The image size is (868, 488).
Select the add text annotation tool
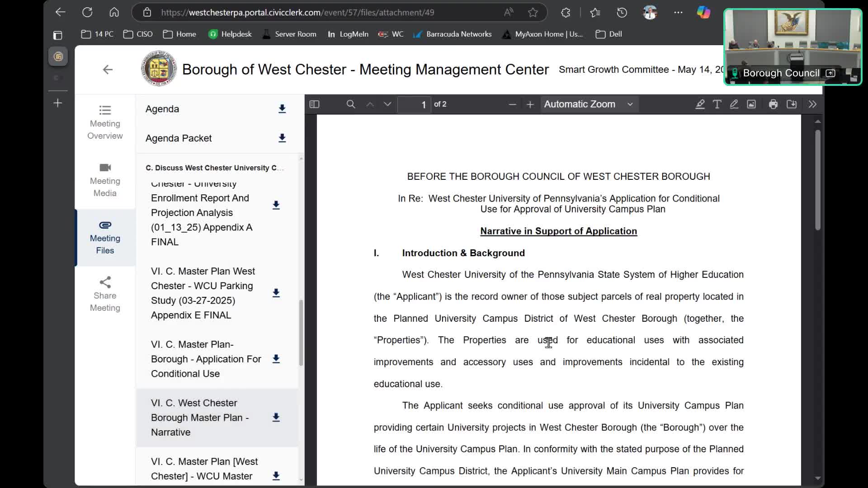coord(717,104)
